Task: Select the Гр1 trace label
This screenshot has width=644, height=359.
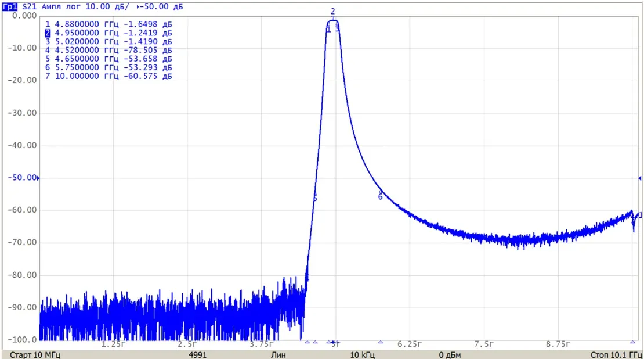Action: click(x=10, y=6)
